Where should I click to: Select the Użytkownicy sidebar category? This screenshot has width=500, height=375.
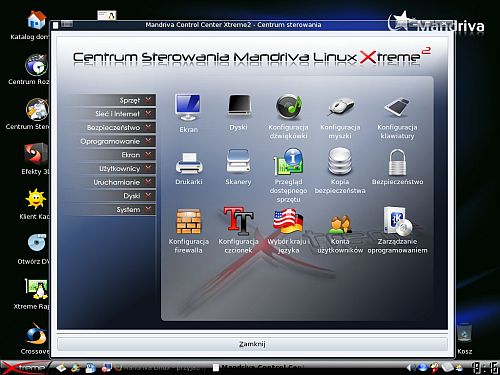point(114,168)
